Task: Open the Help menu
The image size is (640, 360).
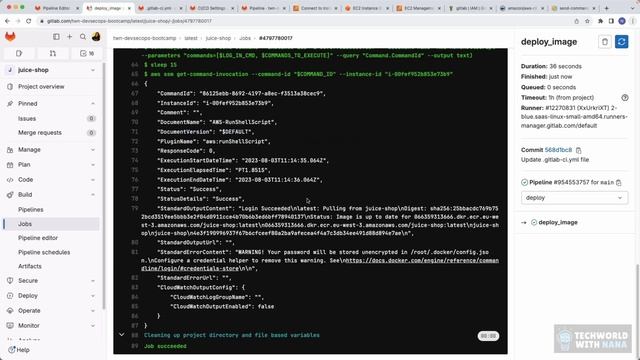Action: [x=19, y=350]
